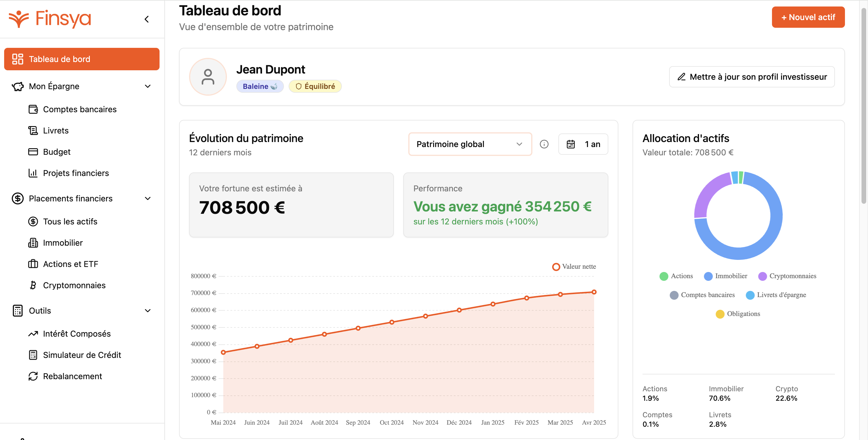Collapse the Outils menu section
The width and height of the screenshot is (868, 440).
(148, 311)
